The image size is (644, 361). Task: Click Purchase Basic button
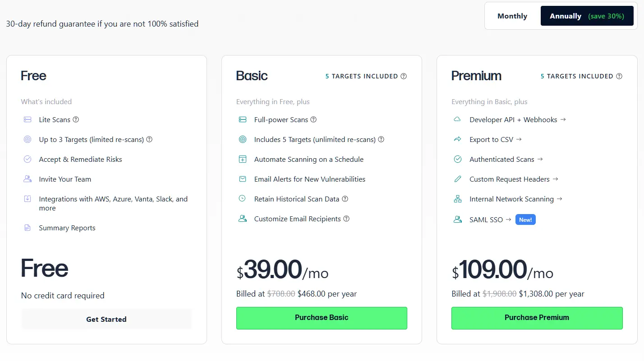point(322,318)
